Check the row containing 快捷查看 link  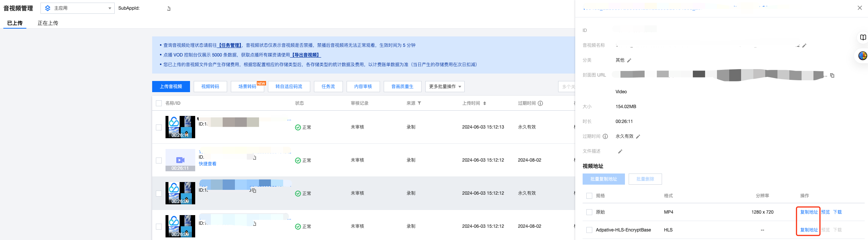pos(159,160)
